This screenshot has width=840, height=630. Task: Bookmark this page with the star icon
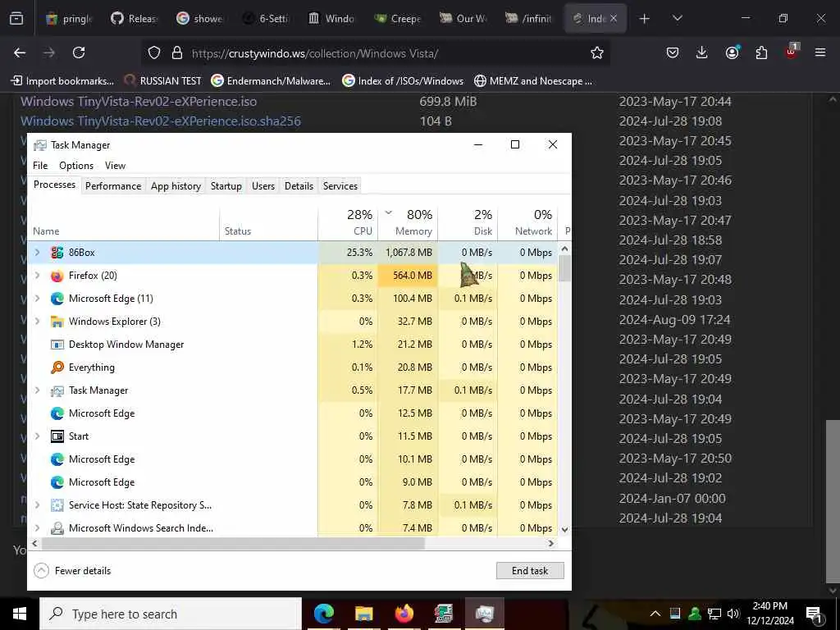click(597, 52)
